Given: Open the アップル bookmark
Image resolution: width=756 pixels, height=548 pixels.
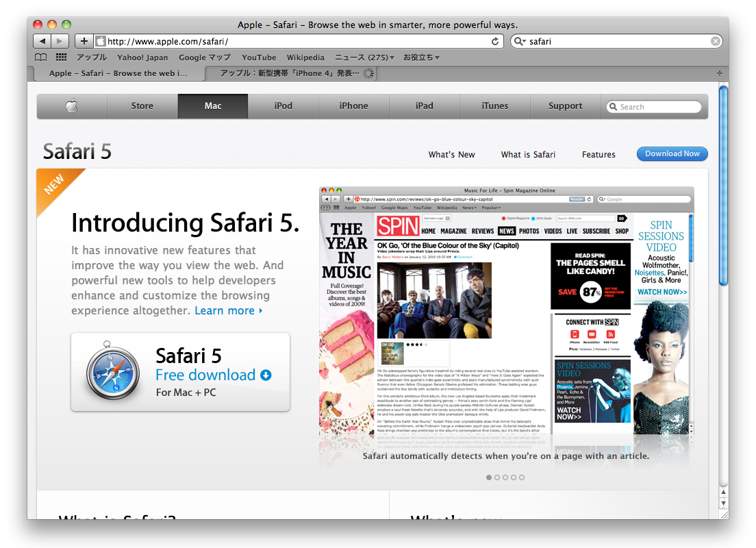Looking at the screenshot, I should click(x=92, y=58).
